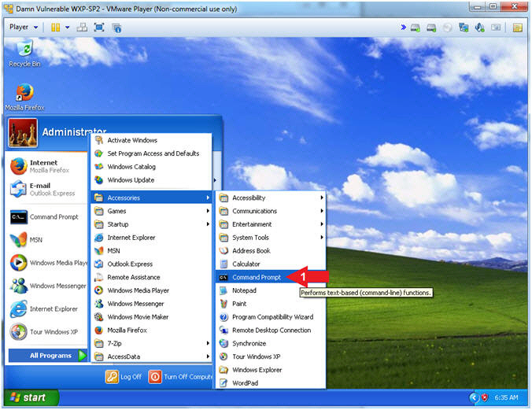Enter VMware full screen mode icon
532x410 pixels.
coord(99,28)
